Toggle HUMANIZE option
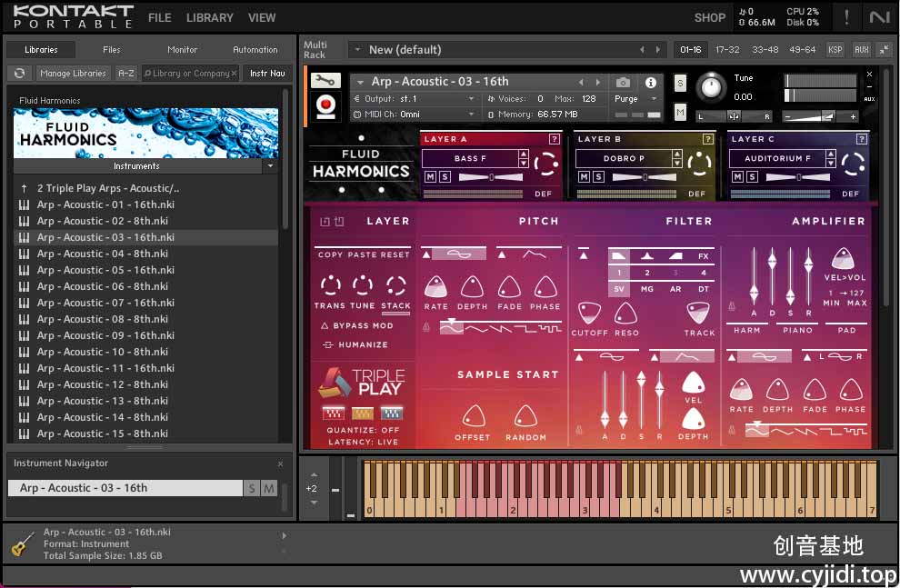900x588 pixels. click(355, 344)
